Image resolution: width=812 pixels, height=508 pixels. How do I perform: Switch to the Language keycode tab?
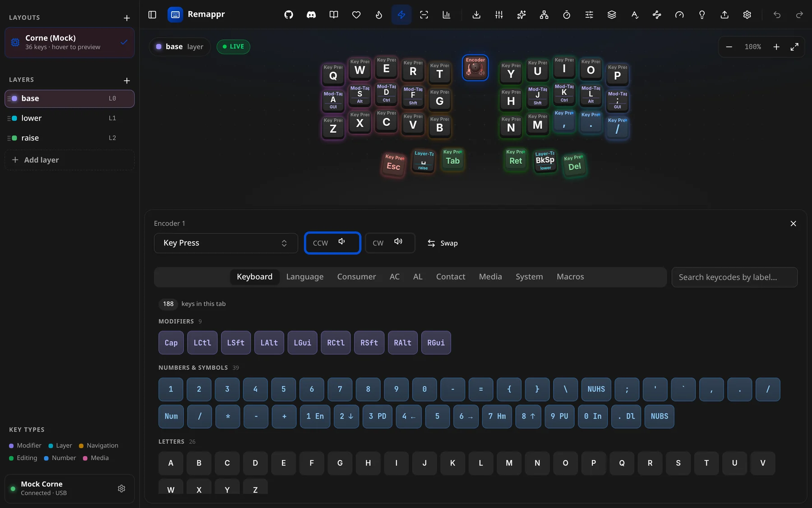304,277
